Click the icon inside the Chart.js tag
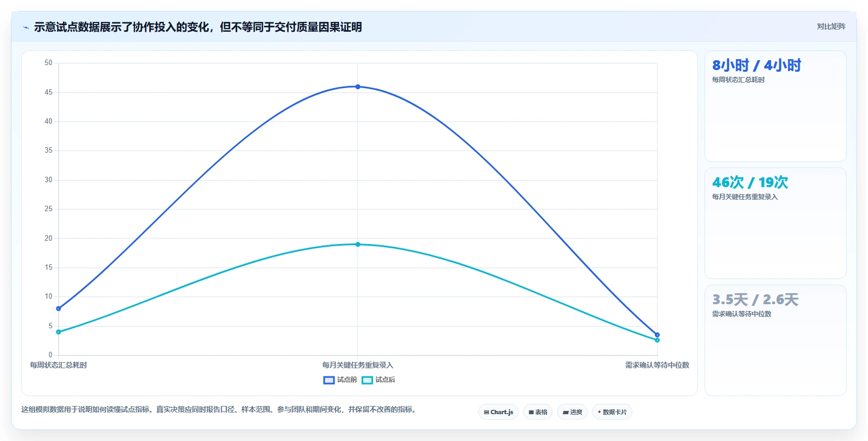This screenshot has height=441, width=868. (486, 413)
